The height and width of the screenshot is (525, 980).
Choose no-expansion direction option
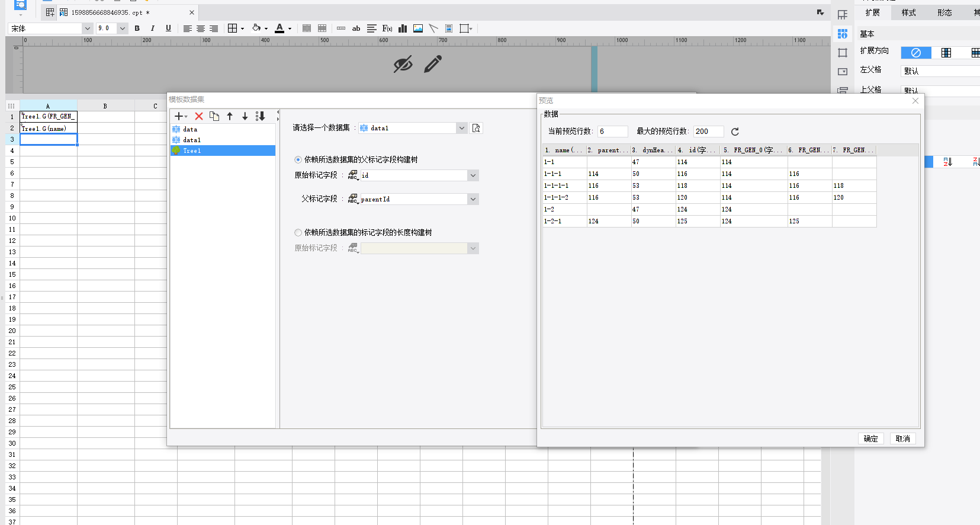[916, 53]
